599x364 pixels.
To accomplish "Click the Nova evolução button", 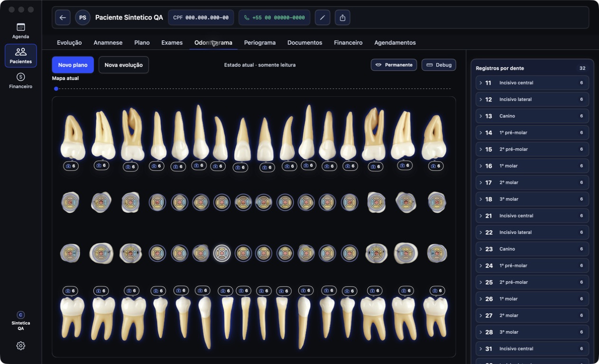I will coord(124,65).
